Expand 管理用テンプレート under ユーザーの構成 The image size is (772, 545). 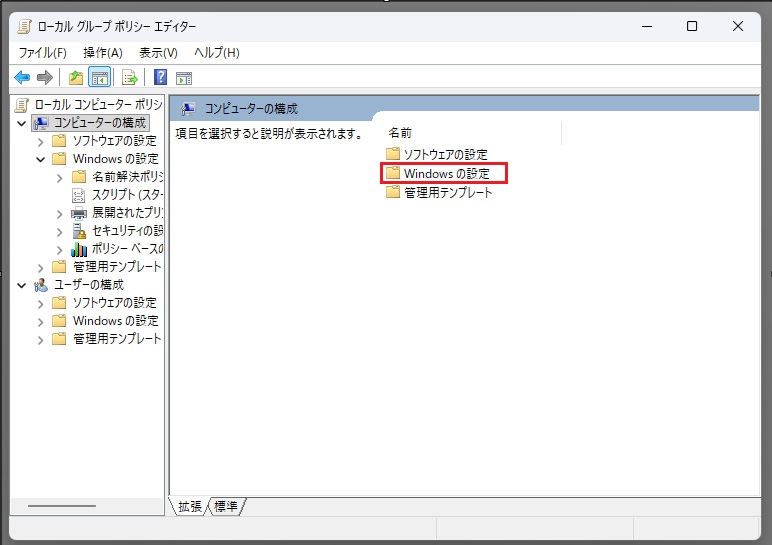(41, 339)
